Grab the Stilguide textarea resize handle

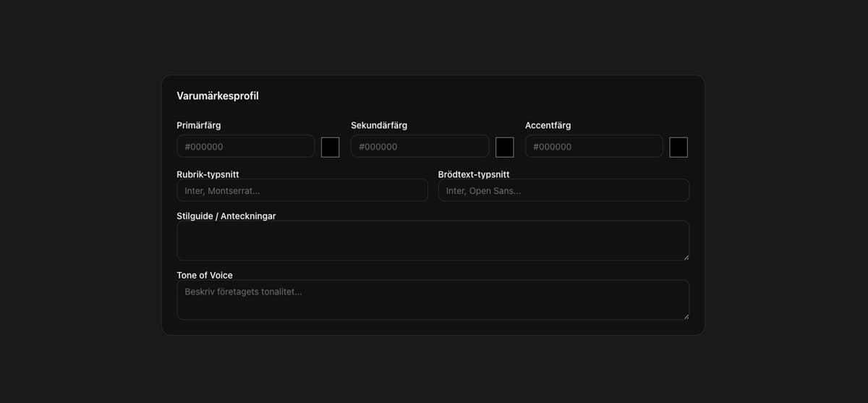tap(685, 256)
